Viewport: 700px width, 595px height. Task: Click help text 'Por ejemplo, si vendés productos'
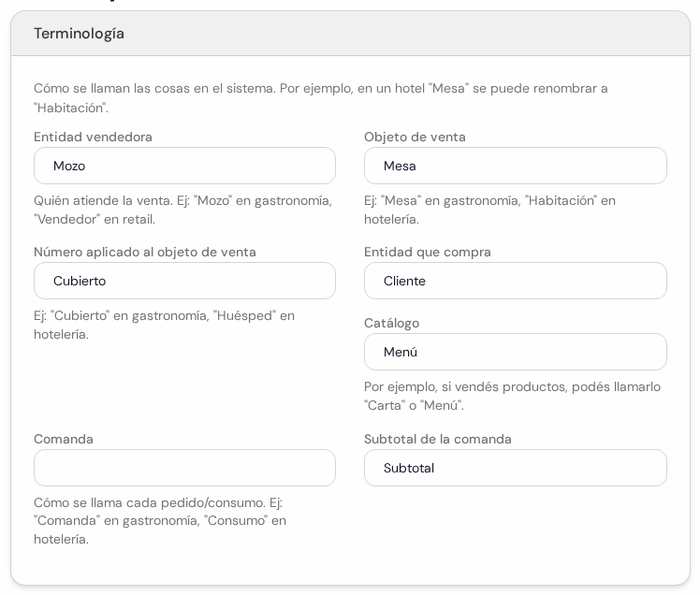[513, 396]
